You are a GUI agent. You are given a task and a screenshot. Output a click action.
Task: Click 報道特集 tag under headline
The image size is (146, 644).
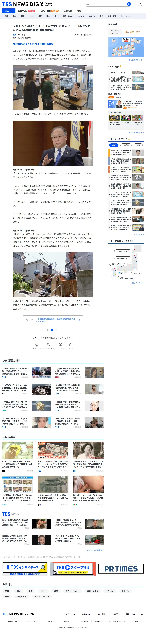tap(20, 38)
